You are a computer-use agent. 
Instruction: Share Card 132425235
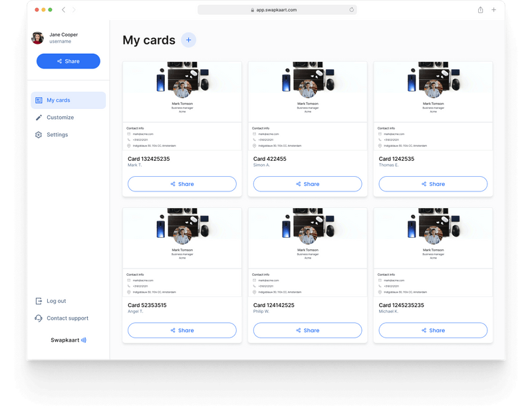[182, 183]
